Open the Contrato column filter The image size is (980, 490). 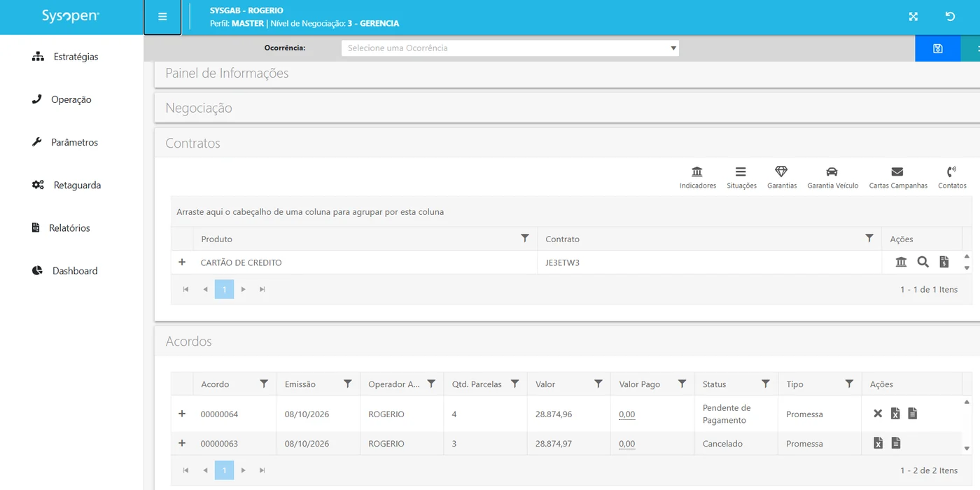click(x=869, y=239)
